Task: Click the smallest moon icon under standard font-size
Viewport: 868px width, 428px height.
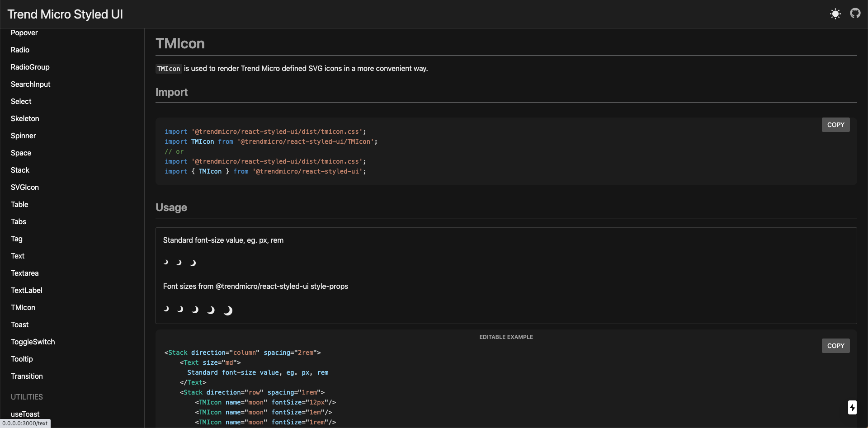Action: 165,262
